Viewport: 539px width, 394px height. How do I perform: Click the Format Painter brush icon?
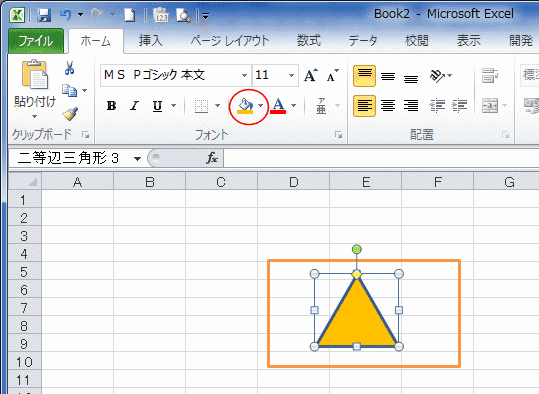70,114
